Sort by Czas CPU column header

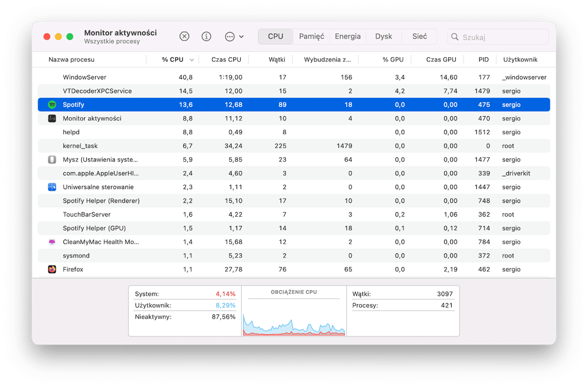coord(226,60)
